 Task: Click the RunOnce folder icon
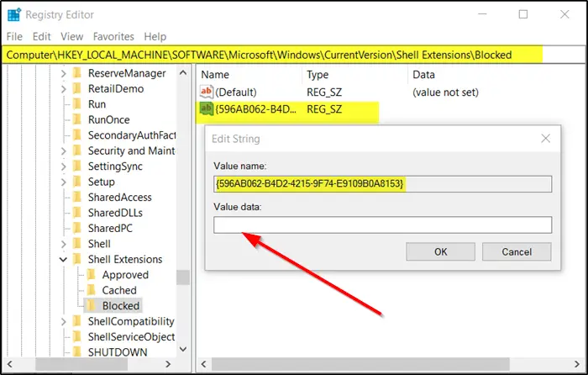point(77,119)
